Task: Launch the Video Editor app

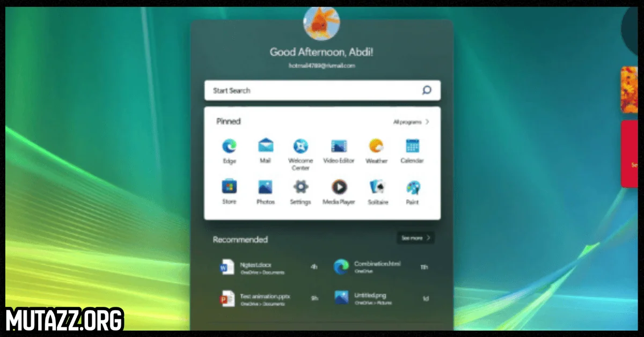Action: [339, 146]
